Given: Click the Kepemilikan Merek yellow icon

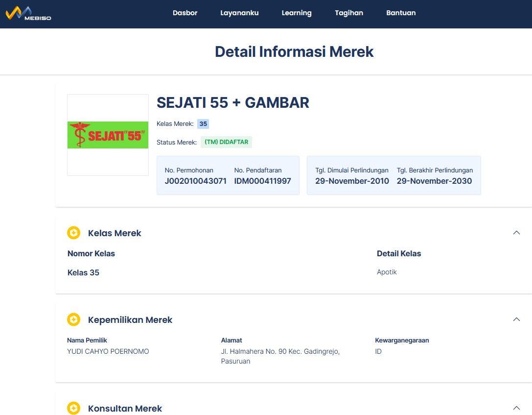Looking at the screenshot, I should (x=73, y=319).
